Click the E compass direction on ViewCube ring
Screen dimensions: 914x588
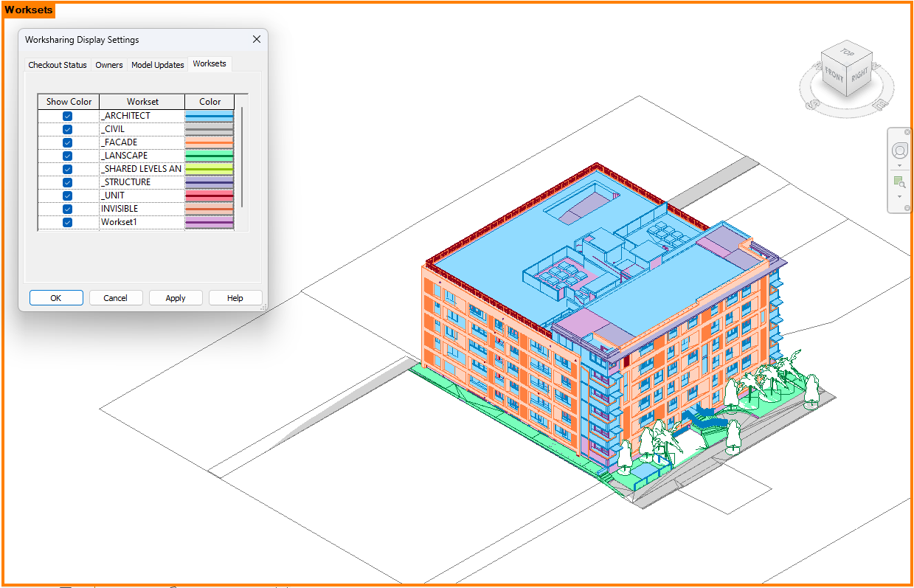point(879,106)
